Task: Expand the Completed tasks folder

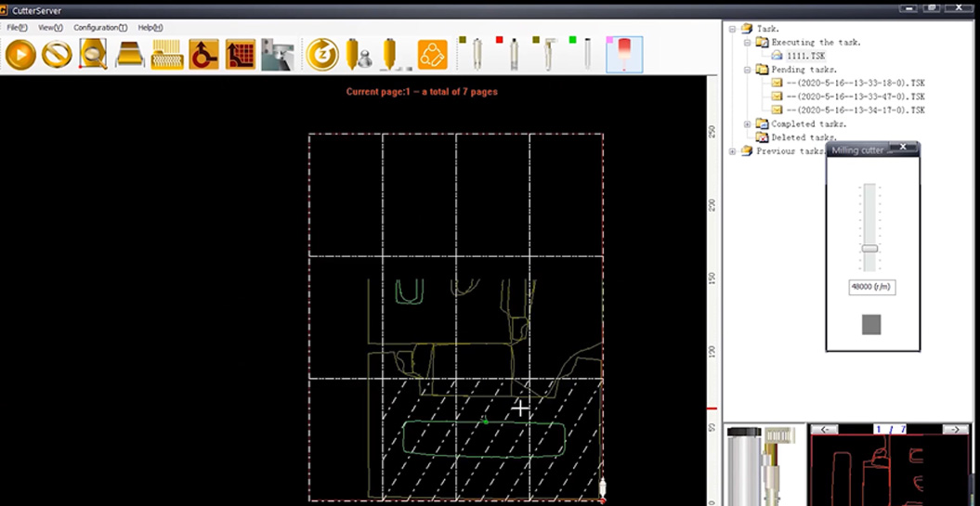Action: point(748,124)
